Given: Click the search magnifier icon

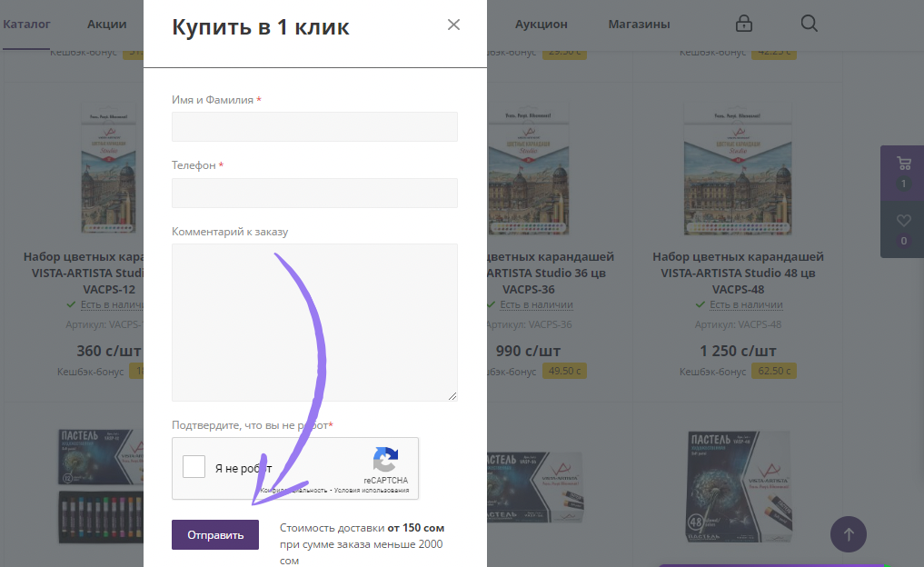Looking at the screenshot, I should coord(810,24).
